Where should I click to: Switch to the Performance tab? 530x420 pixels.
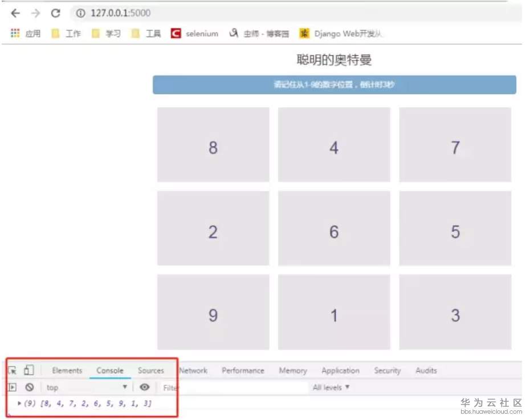(x=243, y=370)
